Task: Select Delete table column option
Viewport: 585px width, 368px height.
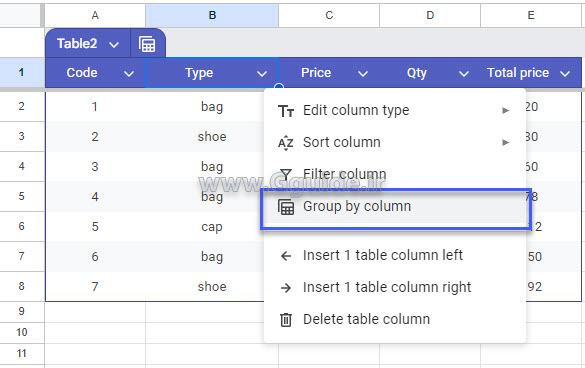Action: click(395, 319)
